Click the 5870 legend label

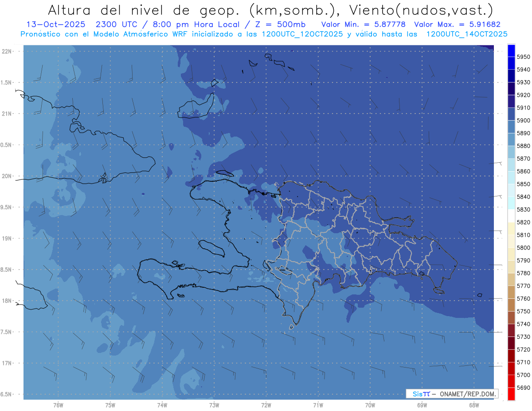click(x=523, y=159)
